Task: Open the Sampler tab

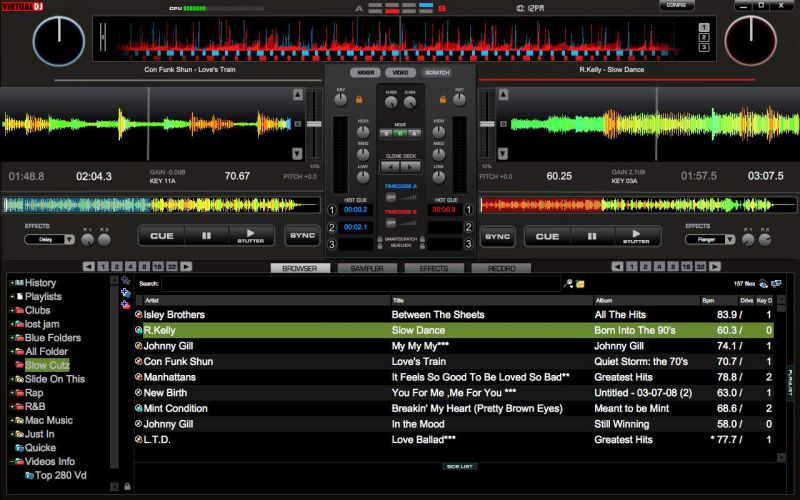Action: [x=367, y=268]
